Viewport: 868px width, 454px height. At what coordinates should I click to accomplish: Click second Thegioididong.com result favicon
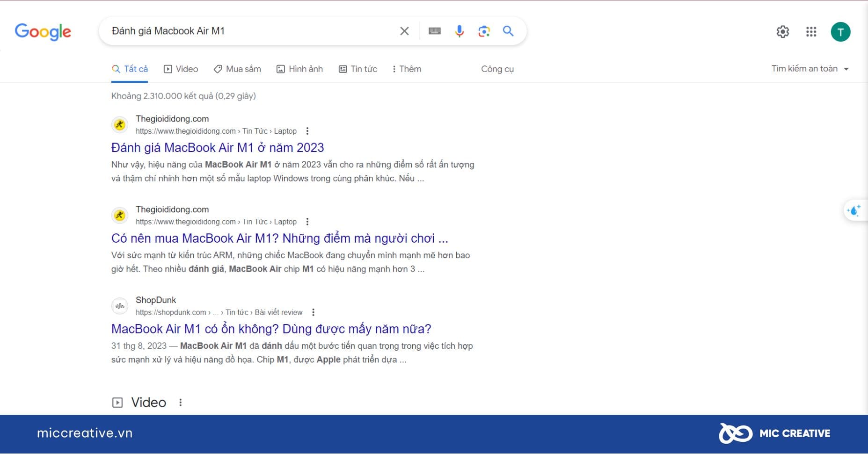[x=120, y=216]
